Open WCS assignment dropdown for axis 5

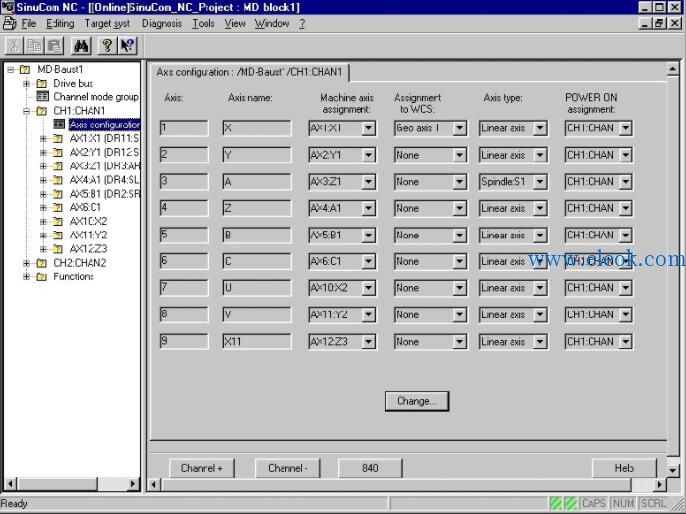tap(459, 235)
